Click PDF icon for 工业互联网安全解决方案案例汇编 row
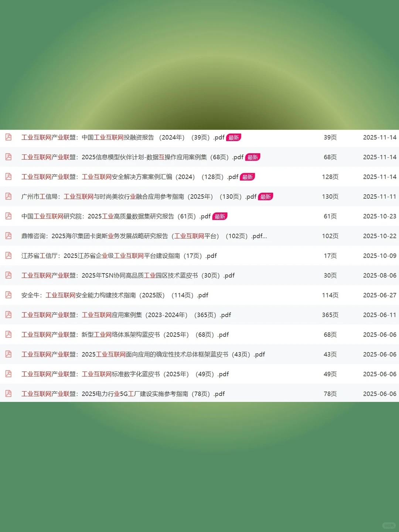 pyautogui.click(x=8, y=177)
